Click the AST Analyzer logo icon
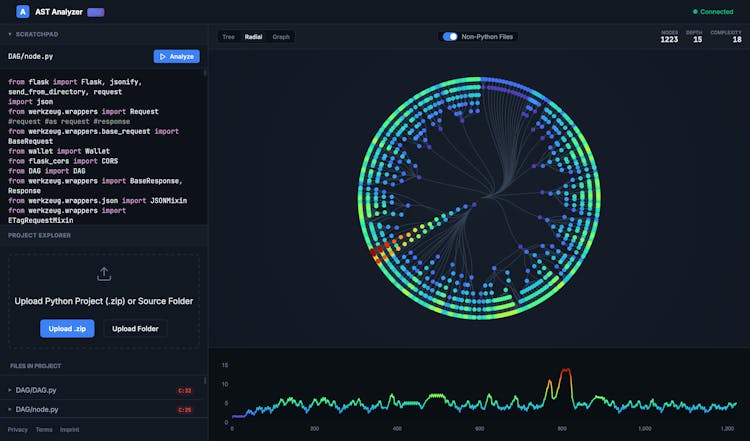 (22, 12)
